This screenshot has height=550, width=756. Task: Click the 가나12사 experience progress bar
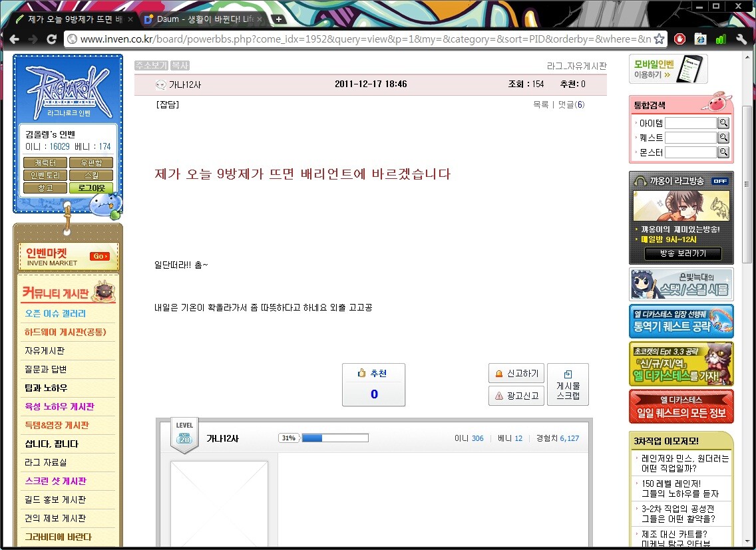click(x=335, y=438)
